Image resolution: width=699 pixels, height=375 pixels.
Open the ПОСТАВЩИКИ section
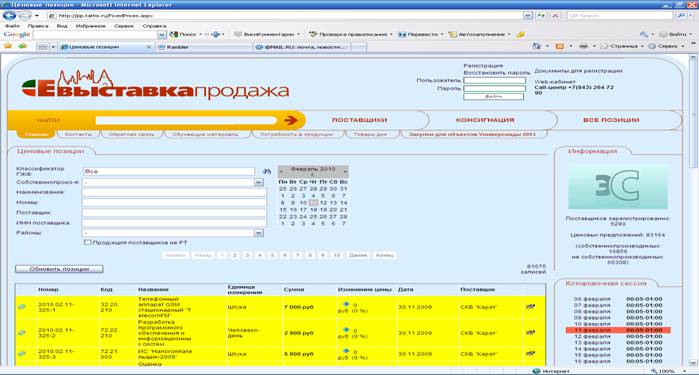click(359, 120)
